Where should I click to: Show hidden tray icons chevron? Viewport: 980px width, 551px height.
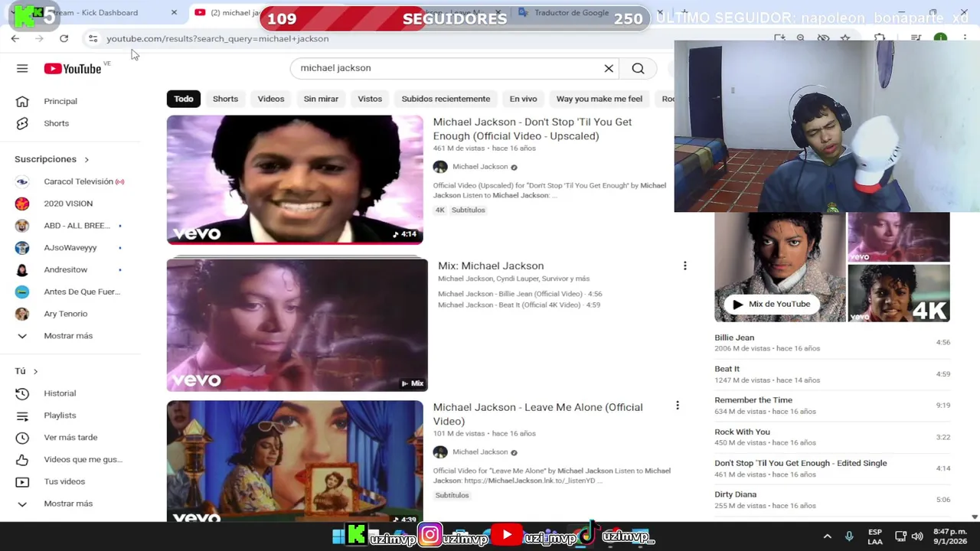click(x=827, y=536)
